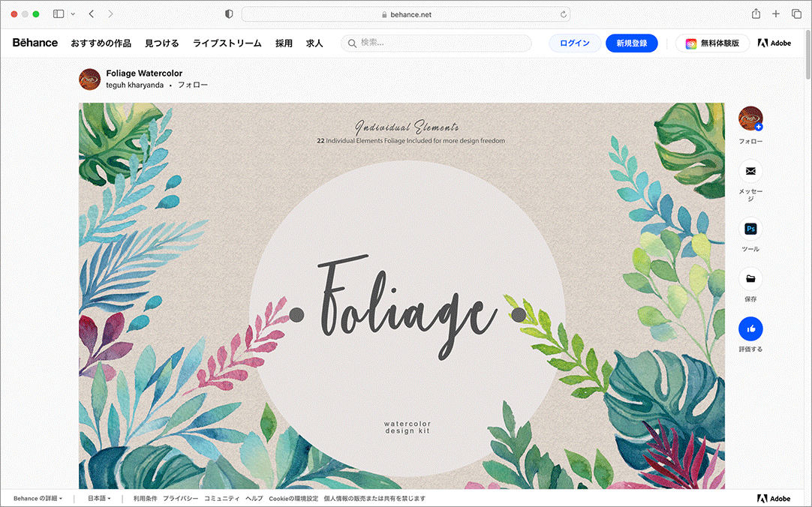The width and height of the screenshot is (812, 507).
Task: Click the magnifier icon in search box
Action: tap(352, 43)
